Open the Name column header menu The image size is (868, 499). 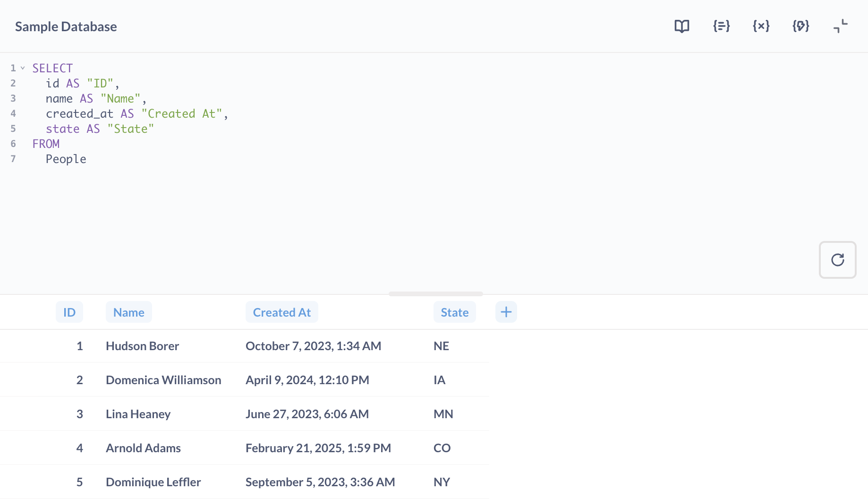tap(128, 312)
